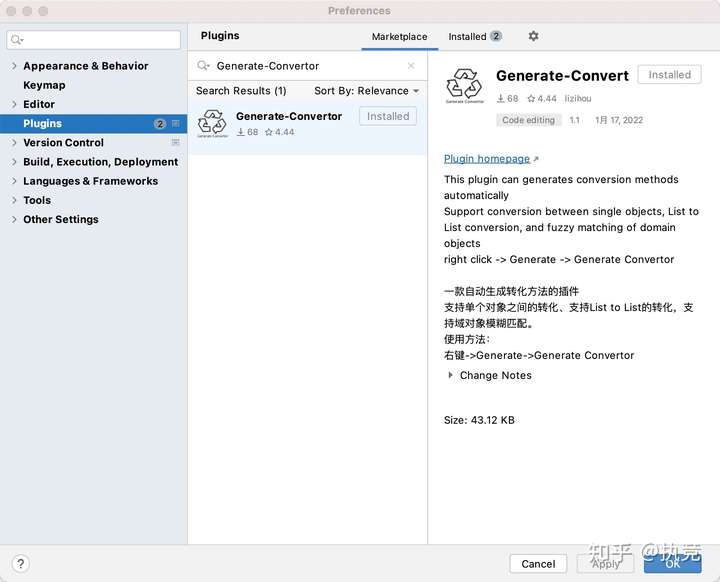Select Languages & Frameworks category label

pos(90,181)
